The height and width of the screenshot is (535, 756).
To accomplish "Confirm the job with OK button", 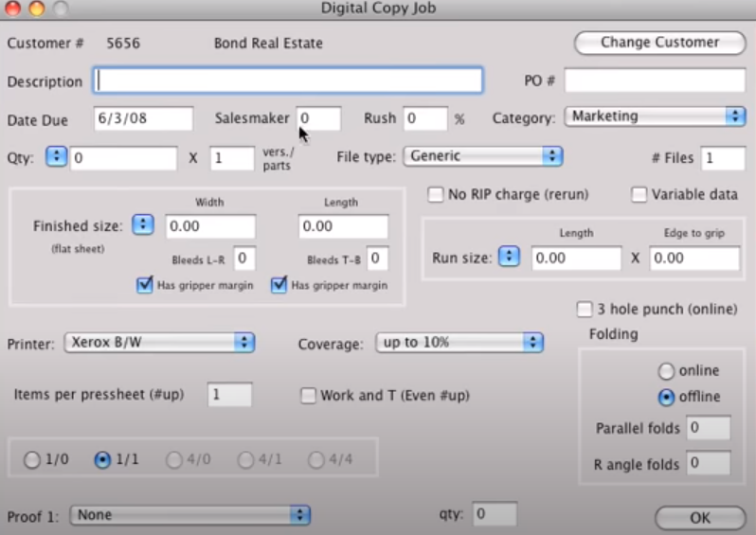I will click(x=700, y=518).
